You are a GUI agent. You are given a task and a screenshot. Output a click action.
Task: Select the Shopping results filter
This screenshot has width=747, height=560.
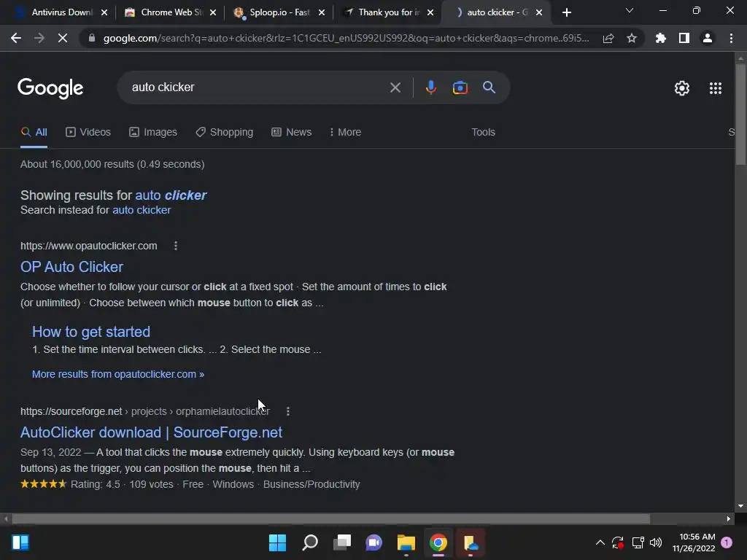pyautogui.click(x=224, y=133)
